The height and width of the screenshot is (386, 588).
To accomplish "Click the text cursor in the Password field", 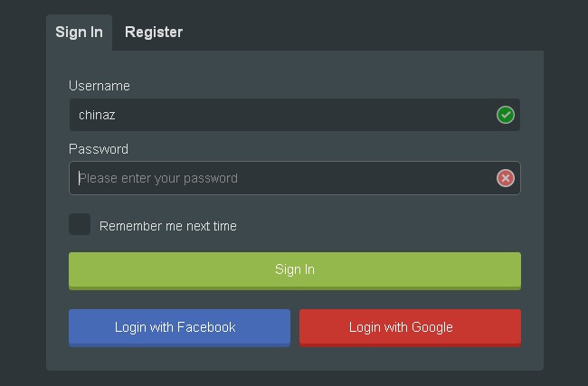I will coord(78,178).
